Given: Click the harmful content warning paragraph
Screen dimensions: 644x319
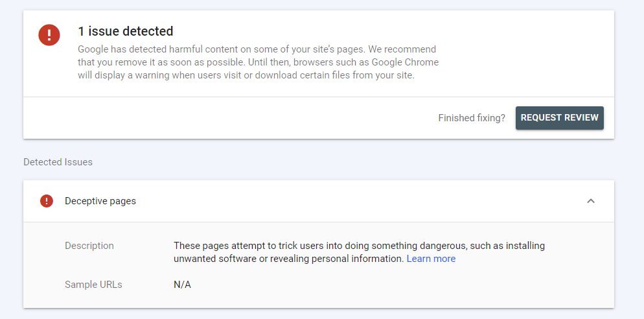Looking at the screenshot, I should coord(258,62).
